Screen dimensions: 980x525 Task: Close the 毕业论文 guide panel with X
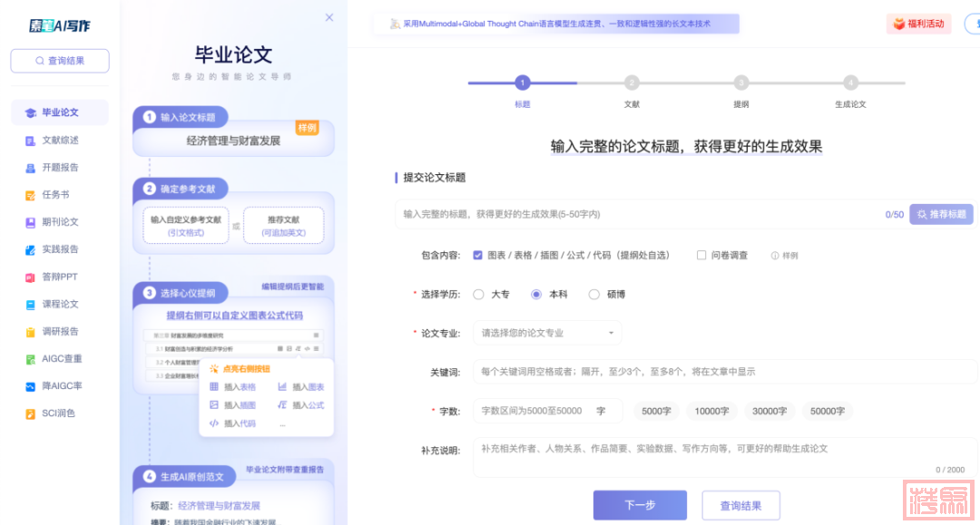pyautogui.click(x=329, y=17)
